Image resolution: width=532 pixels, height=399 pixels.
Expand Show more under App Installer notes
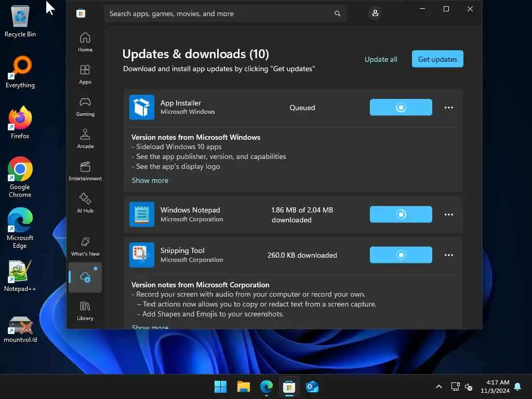coord(150,180)
